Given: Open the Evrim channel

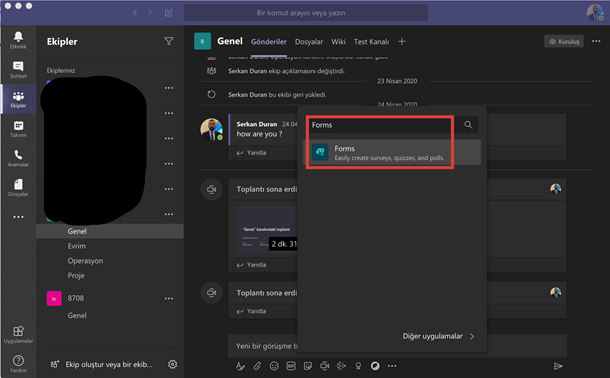Looking at the screenshot, I should [77, 246].
